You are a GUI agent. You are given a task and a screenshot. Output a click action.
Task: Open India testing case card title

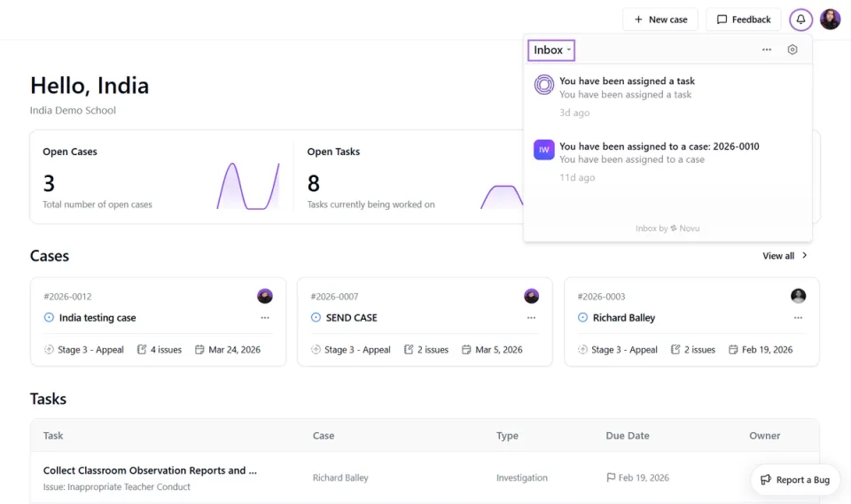point(98,318)
